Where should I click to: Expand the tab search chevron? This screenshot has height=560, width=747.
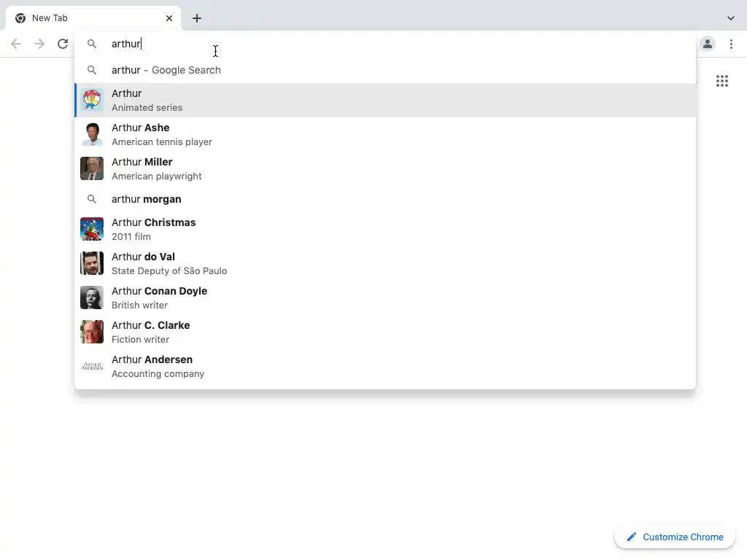click(x=731, y=18)
